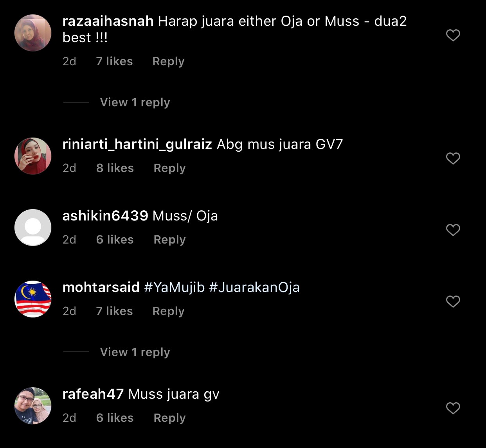Tap the heart on riniarti_hartini_gulraiz's comment
The height and width of the screenshot is (448, 486).
pos(453,158)
